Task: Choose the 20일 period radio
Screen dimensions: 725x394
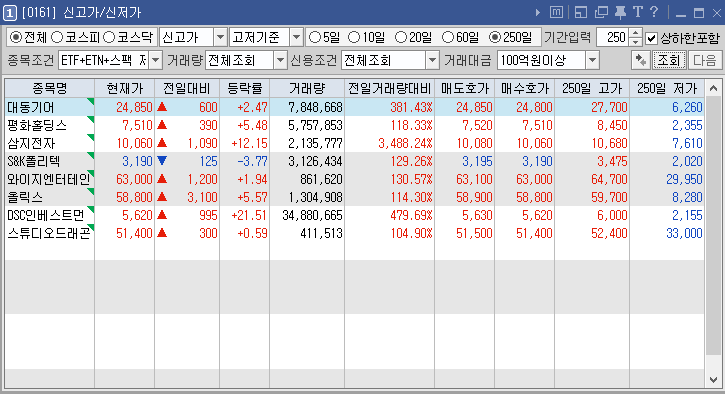Action: [400, 37]
